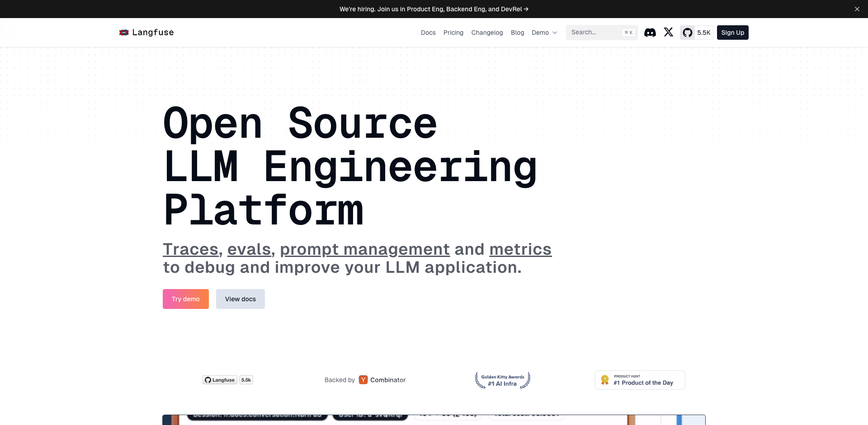Click the Langfuse brand name text
The width and height of the screenshot is (868, 425).
point(153,33)
